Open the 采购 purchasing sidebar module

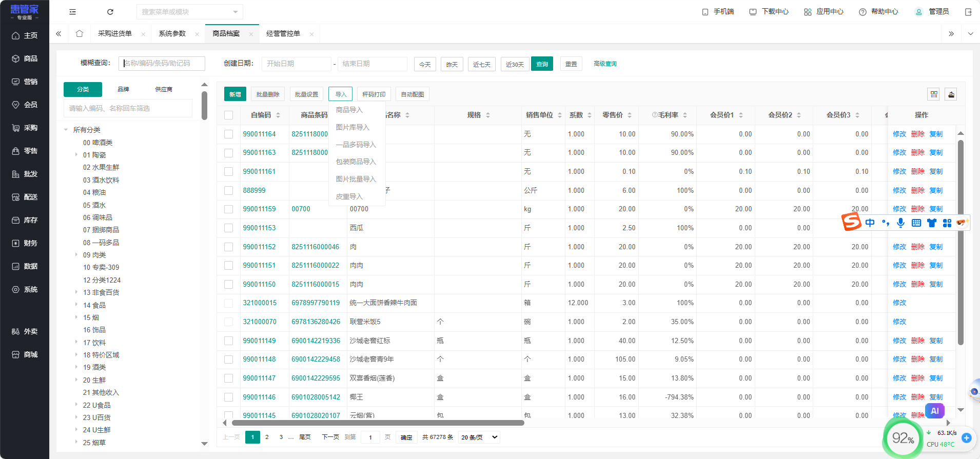[x=25, y=128]
